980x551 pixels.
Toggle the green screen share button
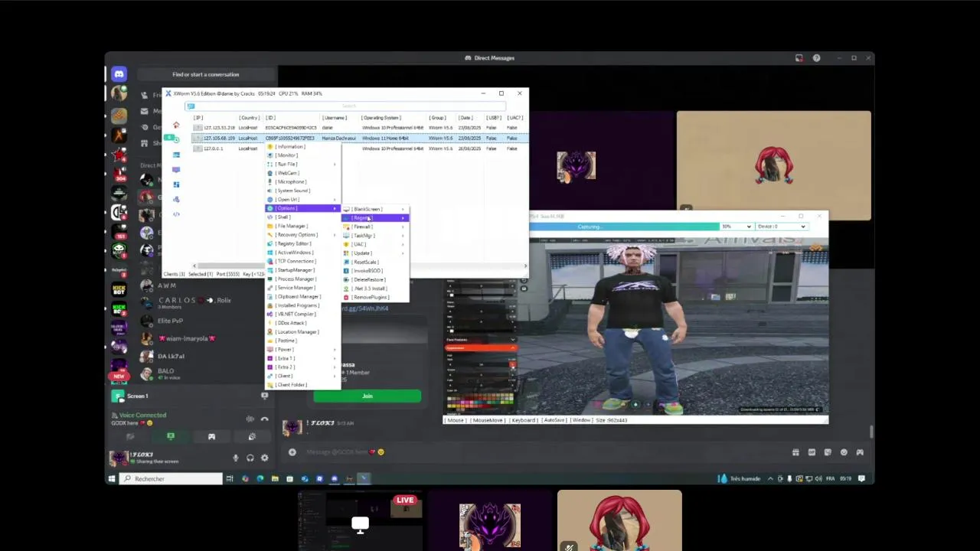[171, 437]
